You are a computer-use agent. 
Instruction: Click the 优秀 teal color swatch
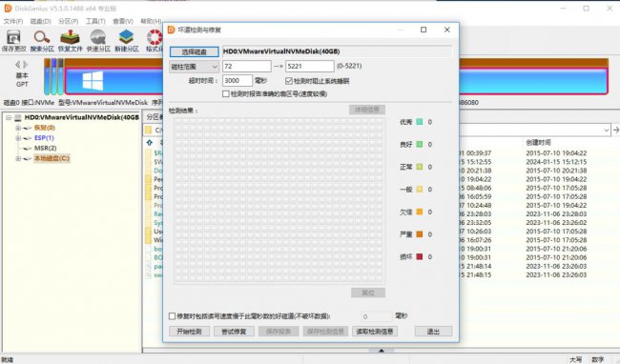[x=420, y=122]
